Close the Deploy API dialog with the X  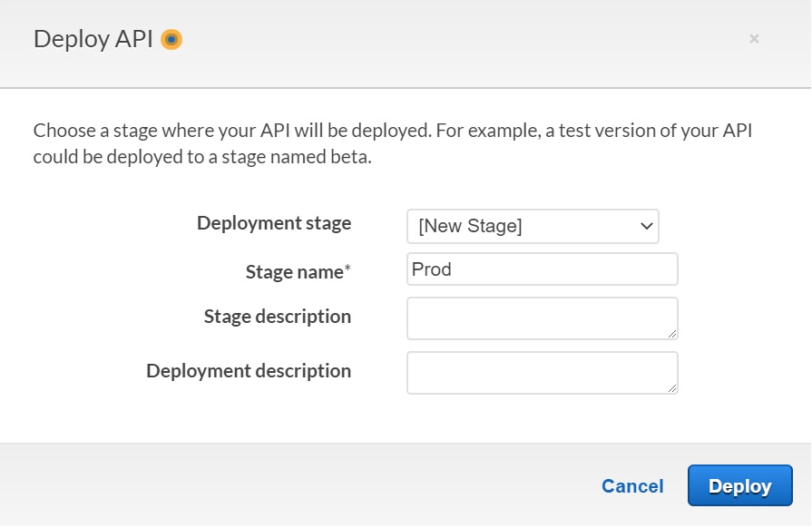[x=754, y=39]
